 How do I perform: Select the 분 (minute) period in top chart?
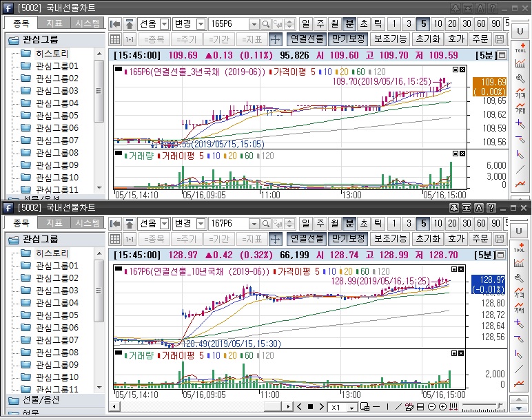click(349, 23)
